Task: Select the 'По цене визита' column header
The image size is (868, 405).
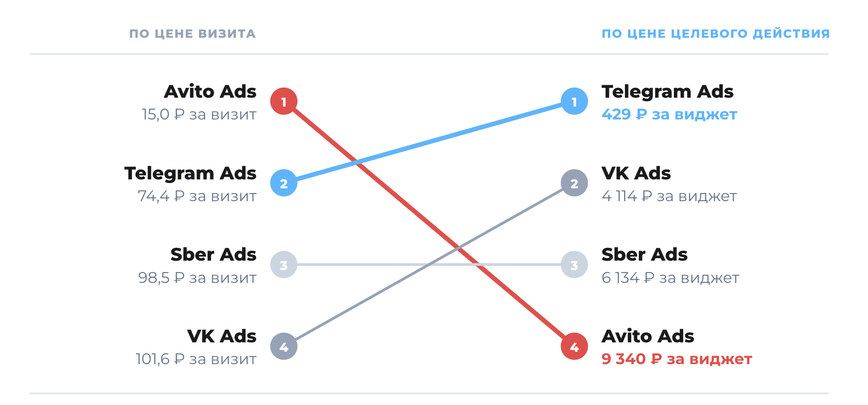Action: (x=192, y=34)
